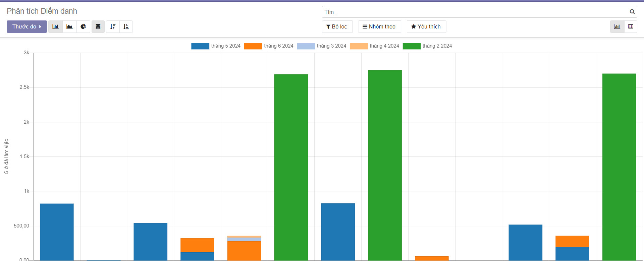Image resolution: width=644 pixels, height=261 pixels.
Task: Sort chart in descending order
Action: (113, 27)
